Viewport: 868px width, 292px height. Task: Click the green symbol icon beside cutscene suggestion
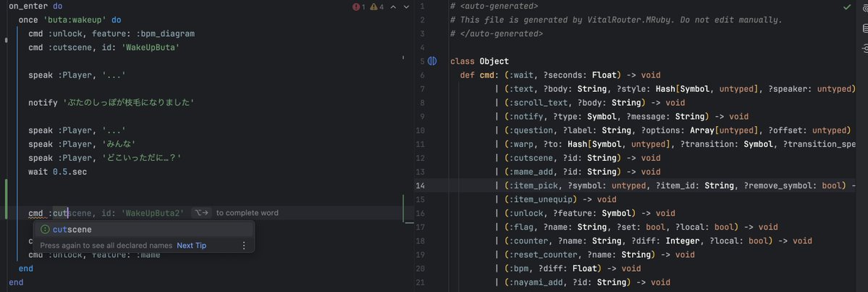[x=46, y=230]
